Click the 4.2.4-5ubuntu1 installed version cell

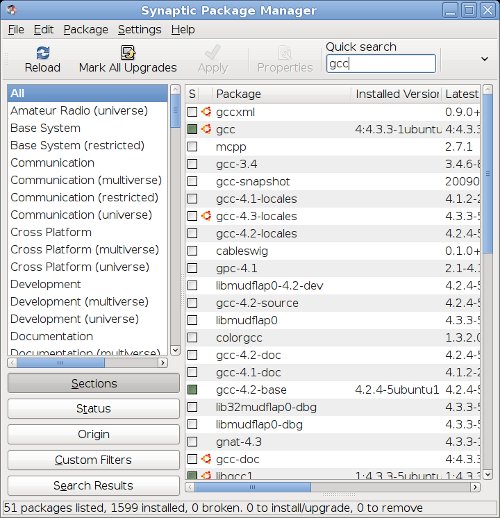tap(397, 390)
